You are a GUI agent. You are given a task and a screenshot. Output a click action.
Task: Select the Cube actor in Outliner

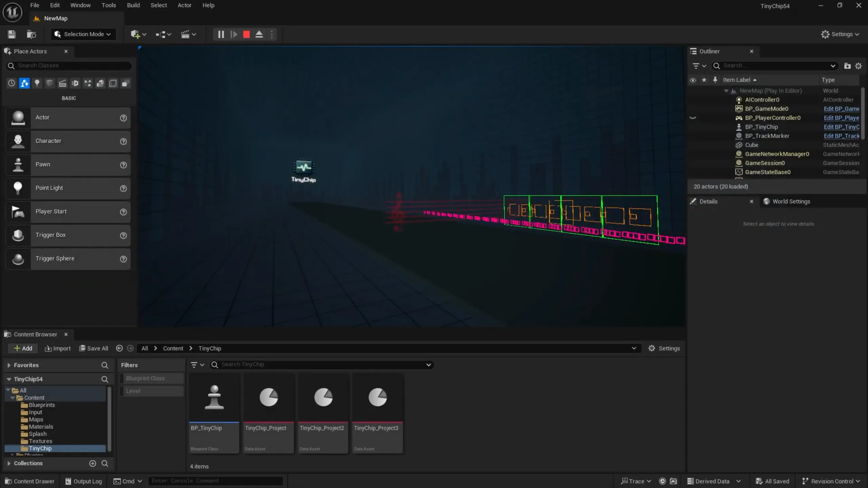coord(751,145)
